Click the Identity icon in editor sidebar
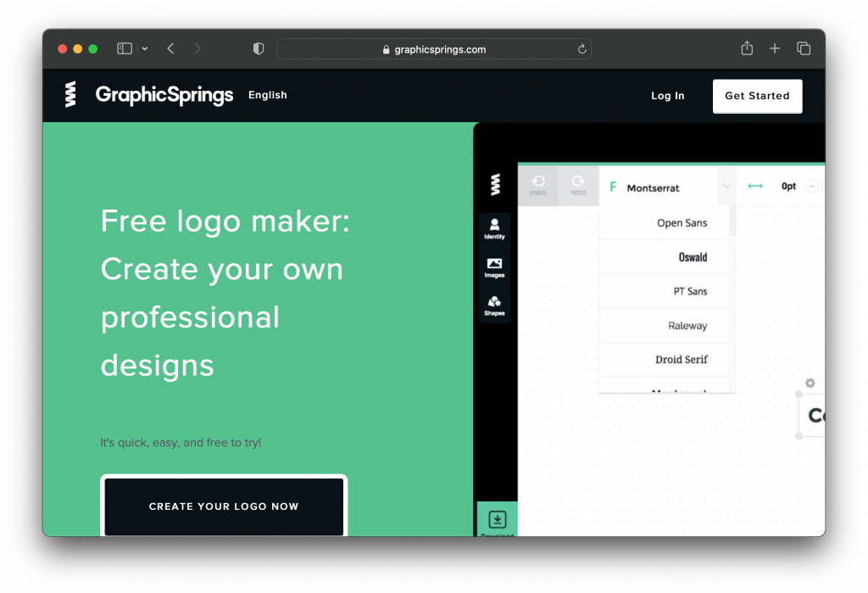The width and height of the screenshot is (868, 593). click(x=494, y=227)
